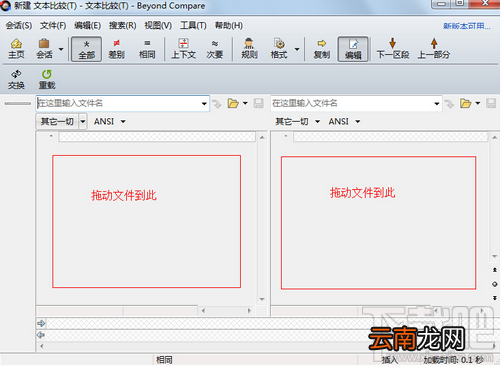Image resolution: width=502 pixels, height=367 pixels.
Task: Click the next difference down arrow icon
Action: pos(495,298)
